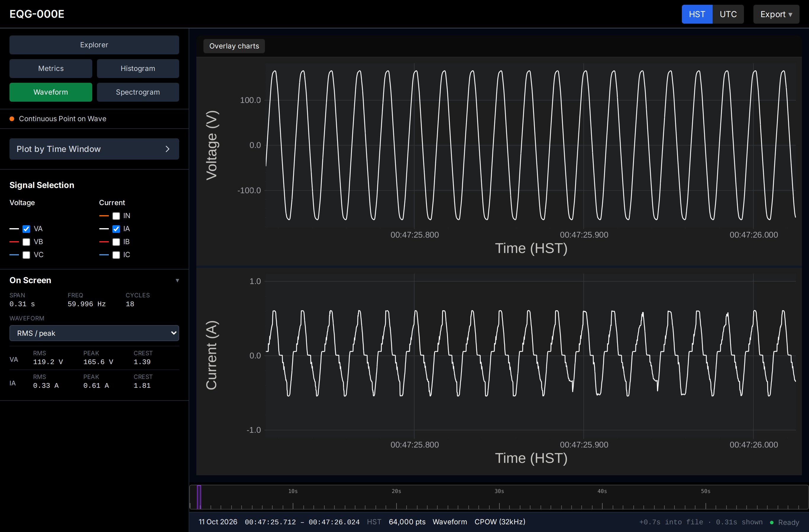Enable the IB current checkbox
The image size is (809, 532).
coord(116,242)
